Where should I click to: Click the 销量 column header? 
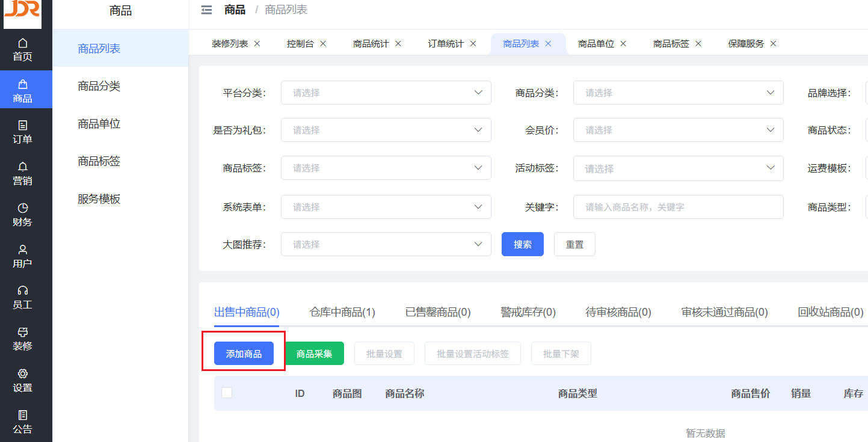click(801, 393)
